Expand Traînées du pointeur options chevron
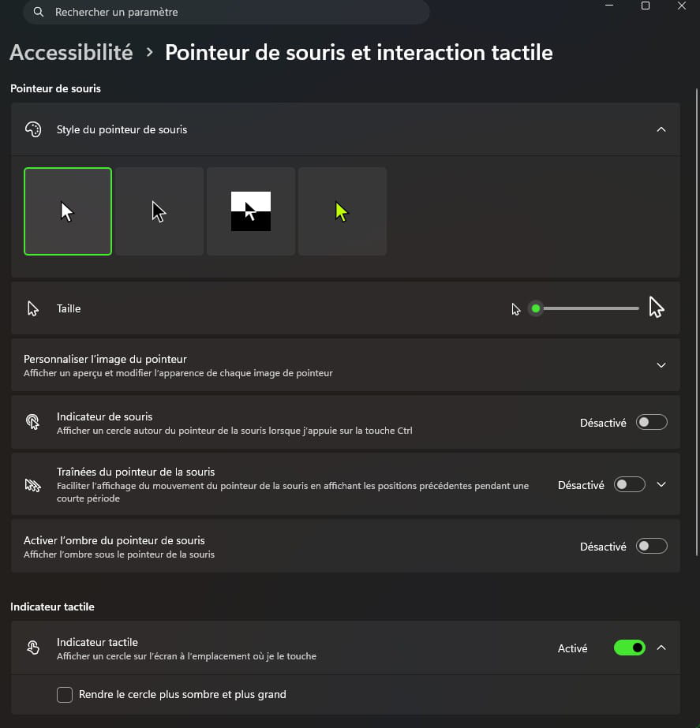 coord(661,485)
